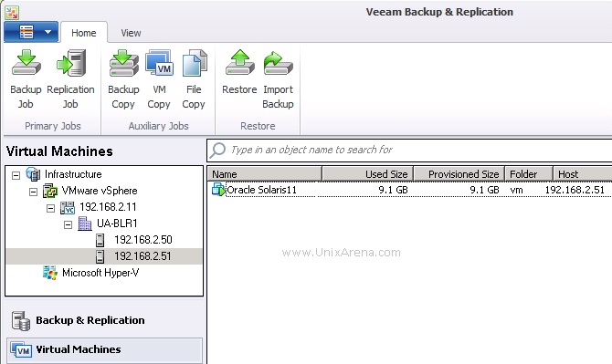Click the Veeam title bar application icon
The height and width of the screenshot is (364, 612).
click(x=12, y=12)
